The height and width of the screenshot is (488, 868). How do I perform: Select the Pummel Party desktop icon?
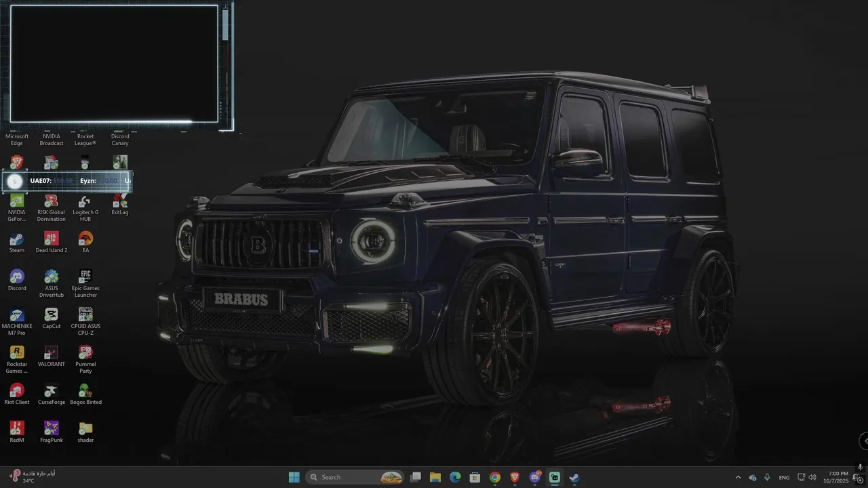(x=85, y=359)
